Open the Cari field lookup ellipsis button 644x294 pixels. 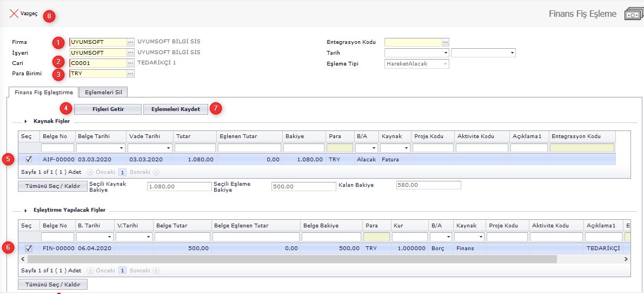point(130,63)
